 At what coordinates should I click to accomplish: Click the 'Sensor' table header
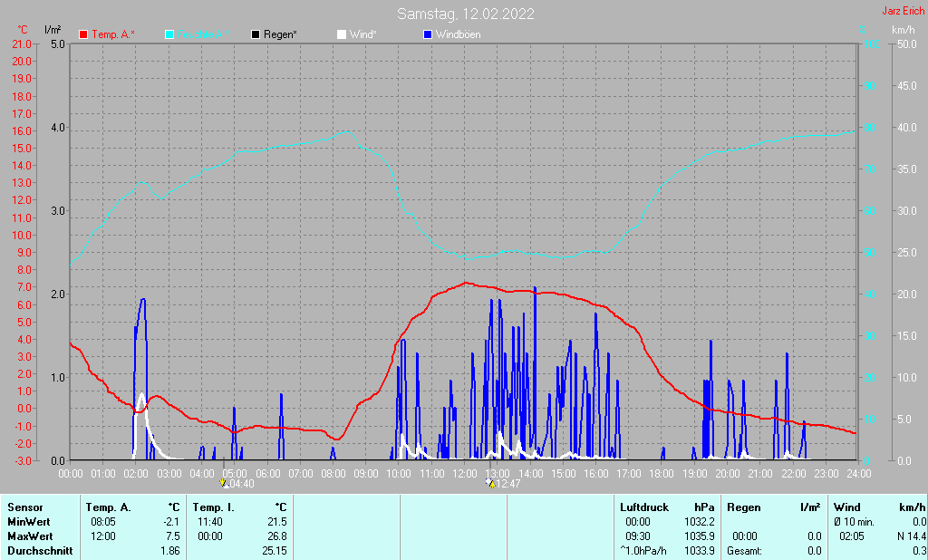(x=25, y=507)
